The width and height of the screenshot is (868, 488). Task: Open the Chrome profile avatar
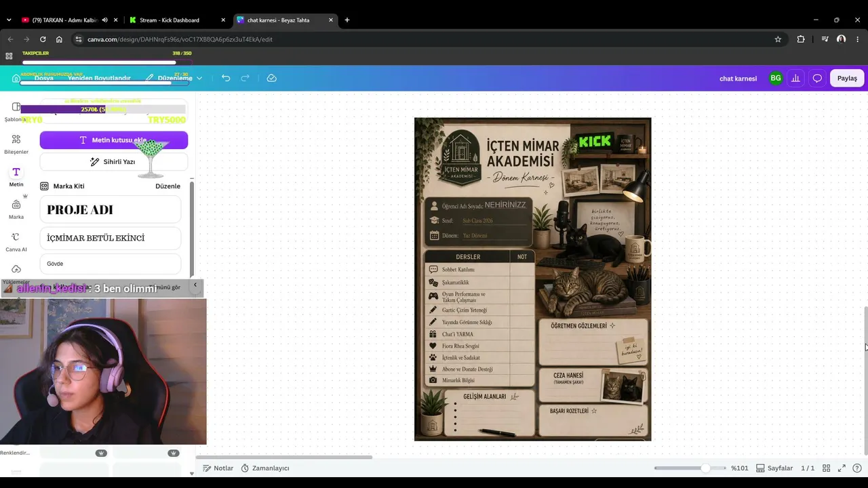[x=842, y=39]
